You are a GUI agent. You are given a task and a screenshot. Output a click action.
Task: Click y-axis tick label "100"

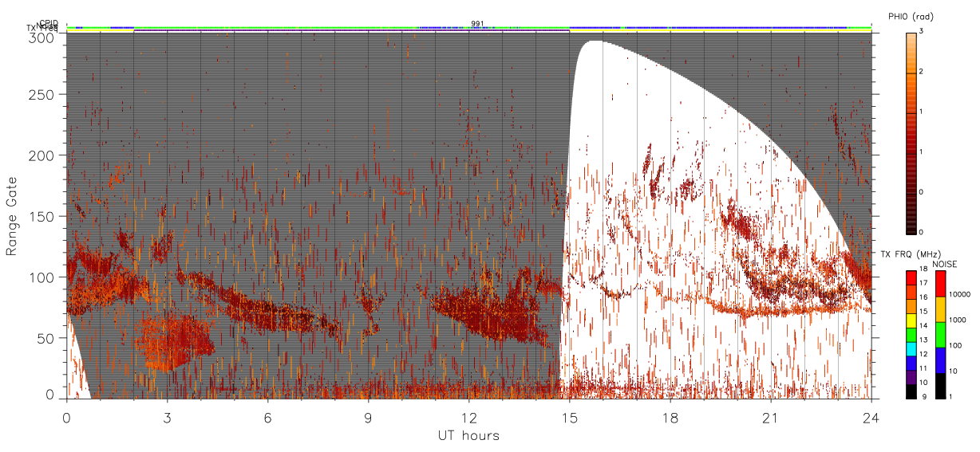click(x=43, y=277)
